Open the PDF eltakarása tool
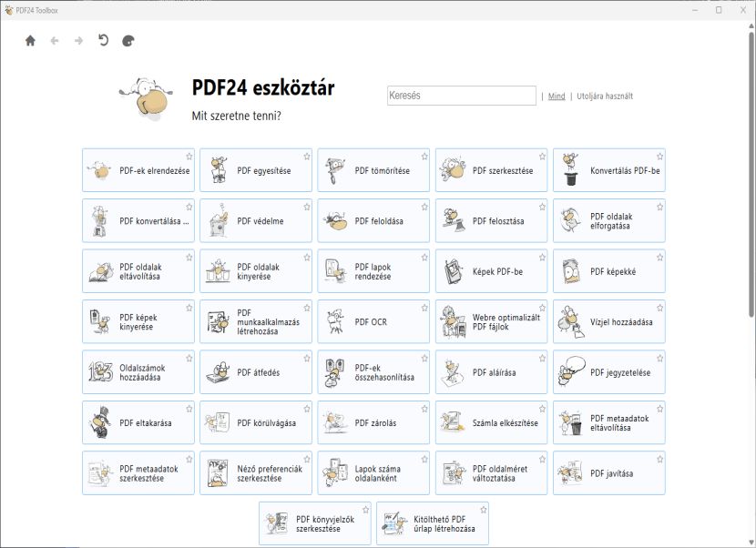 tap(138, 422)
